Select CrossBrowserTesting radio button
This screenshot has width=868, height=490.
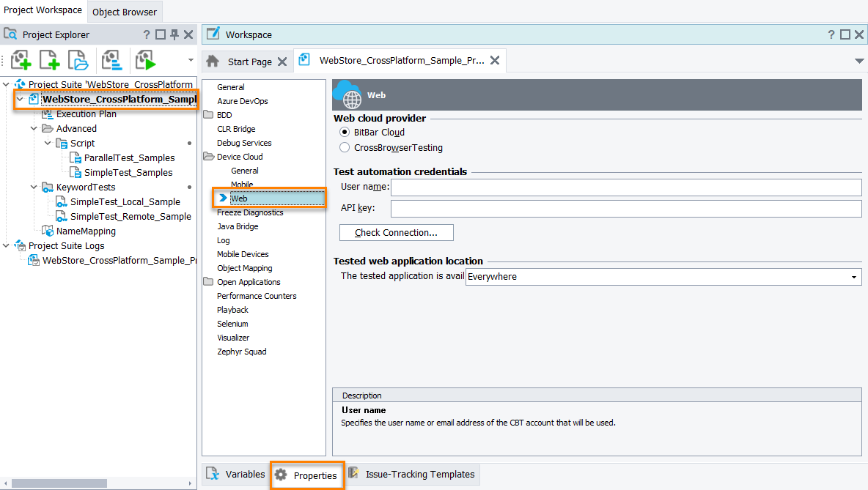coord(345,148)
